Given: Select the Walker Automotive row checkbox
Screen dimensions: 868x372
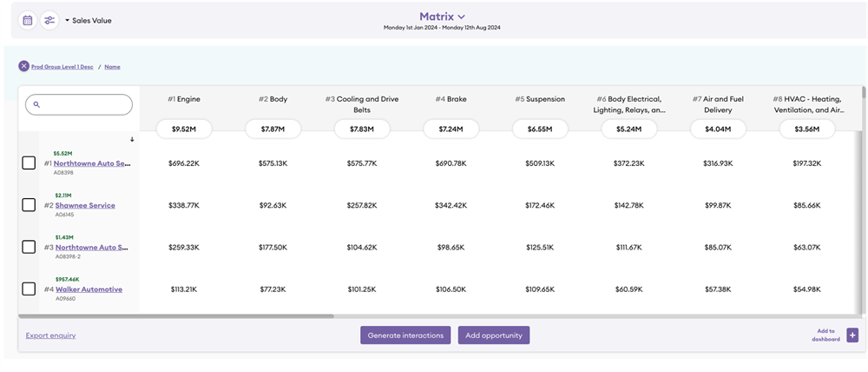Looking at the screenshot, I should pos(29,289).
